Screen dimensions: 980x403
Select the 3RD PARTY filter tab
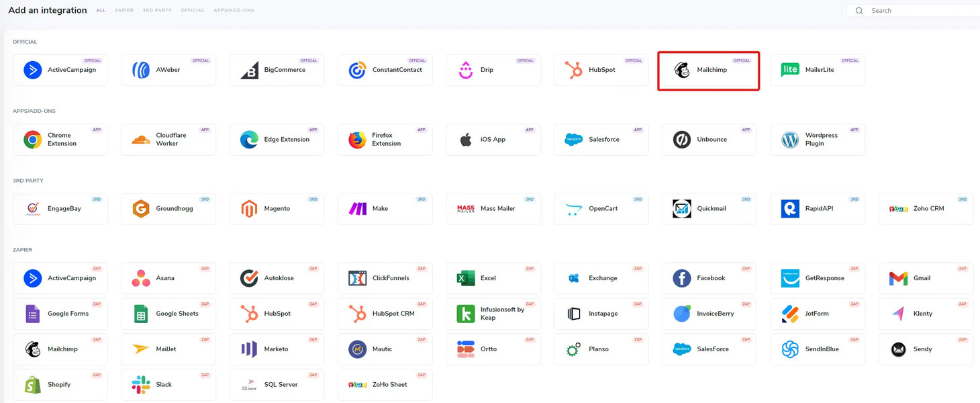pyautogui.click(x=156, y=10)
